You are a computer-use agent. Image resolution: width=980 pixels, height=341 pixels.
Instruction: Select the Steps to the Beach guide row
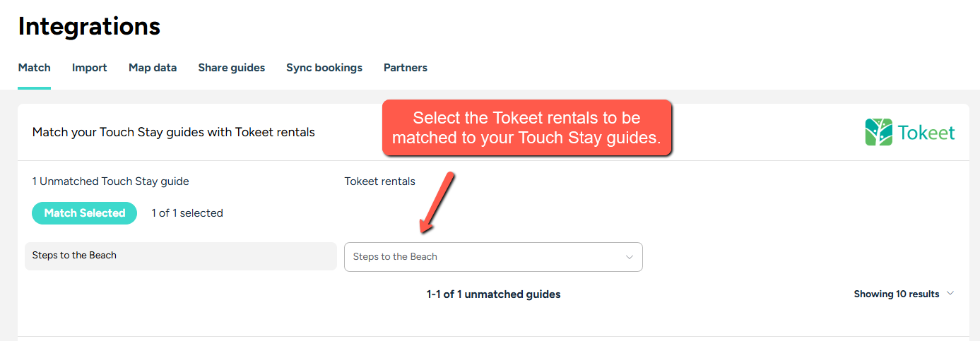click(180, 256)
